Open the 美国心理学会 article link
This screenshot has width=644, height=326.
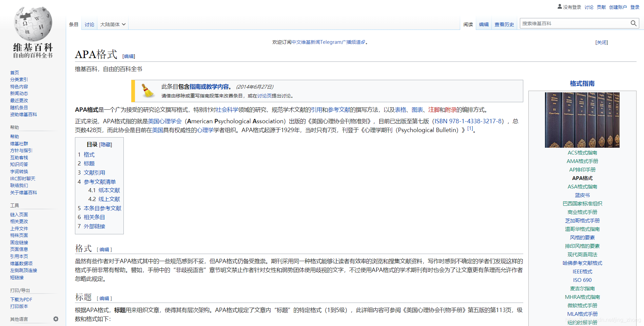165,121
